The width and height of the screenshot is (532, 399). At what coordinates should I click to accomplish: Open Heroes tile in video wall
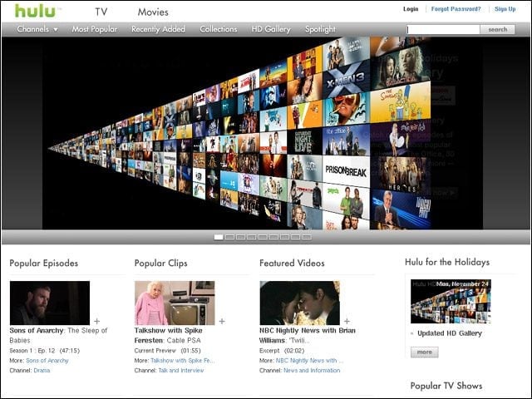tap(400, 174)
